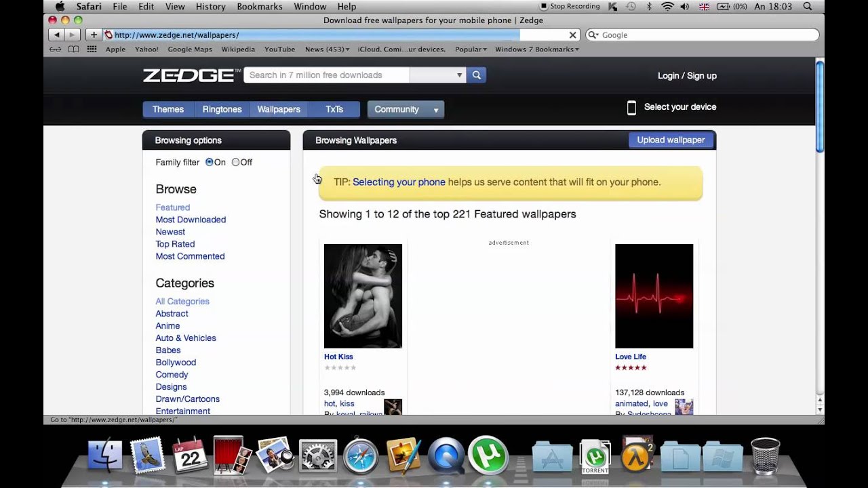
Task: Open the Bluetooth menu bar icon
Action: pos(649,6)
